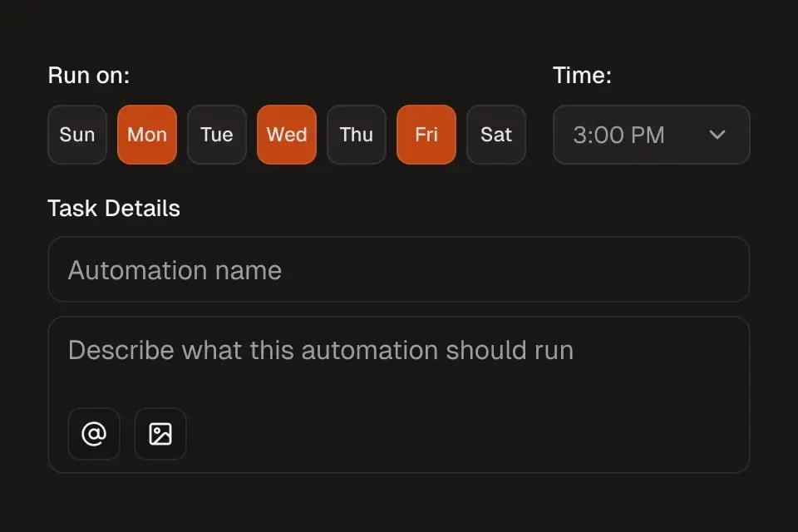Click the Automation name input field
Image resolution: width=798 pixels, height=532 pixels.
[x=399, y=269]
